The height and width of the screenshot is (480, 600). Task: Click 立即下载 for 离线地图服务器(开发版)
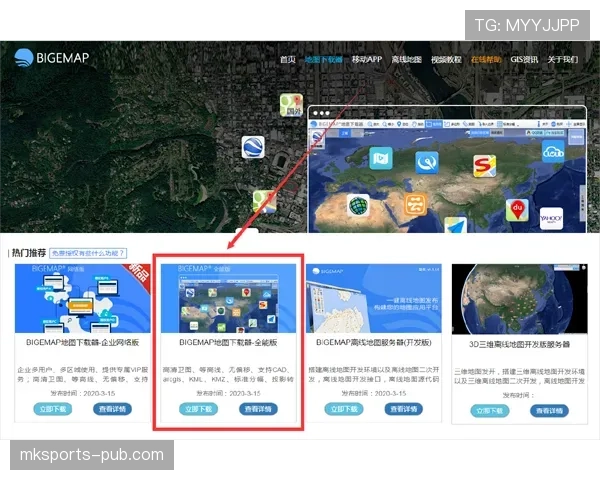point(344,409)
